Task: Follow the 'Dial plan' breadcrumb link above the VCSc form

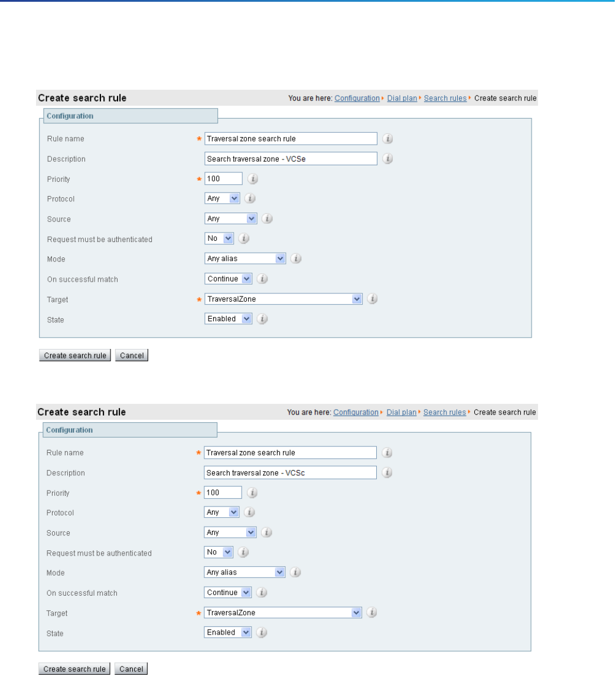Action: pyautogui.click(x=402, y=412)
